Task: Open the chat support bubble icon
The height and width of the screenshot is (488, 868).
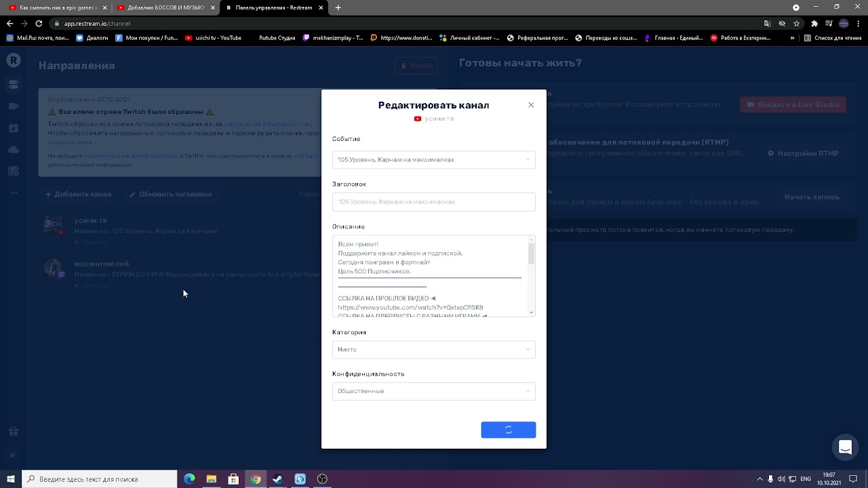Action: pyautogui.click(x=845, y=447)
